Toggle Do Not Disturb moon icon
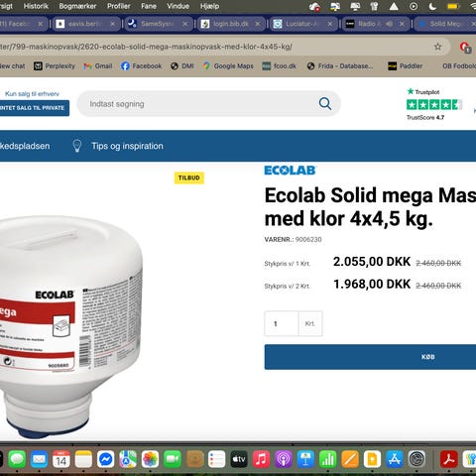The height and width of the screenshot is (476, 476). point(432,6)
